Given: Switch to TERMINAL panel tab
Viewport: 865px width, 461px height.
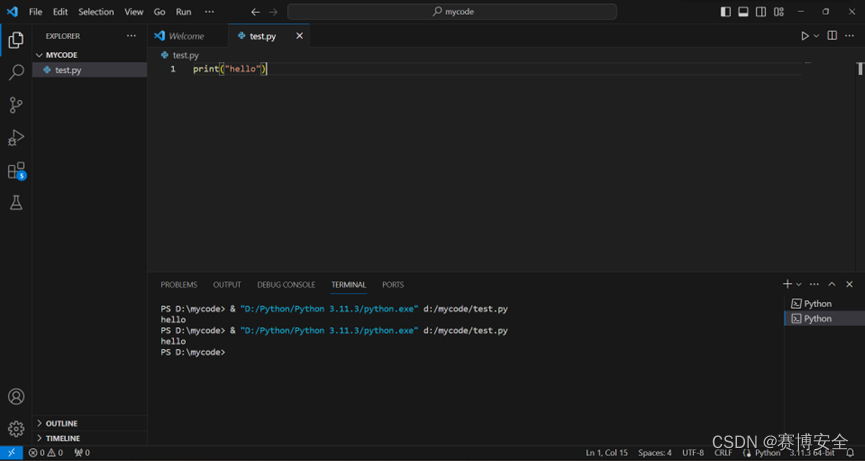Looking at the screenshot, I should point(349,285).
